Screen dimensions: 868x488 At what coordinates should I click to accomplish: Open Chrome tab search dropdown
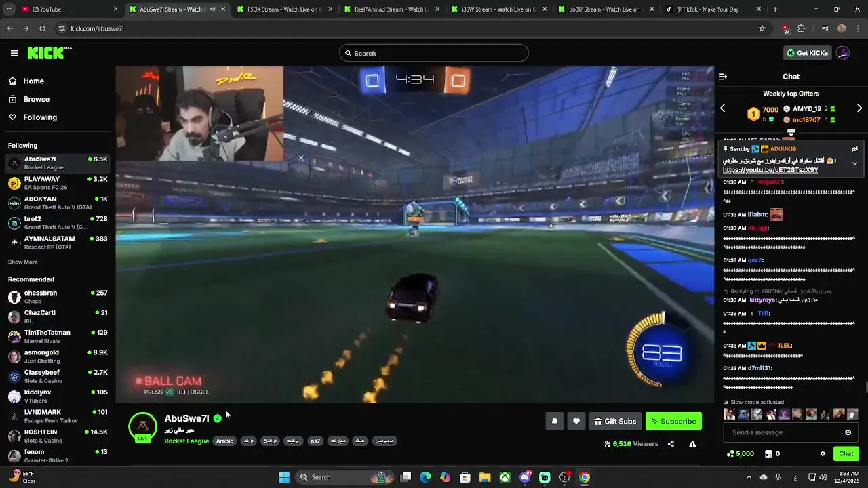click(10, 9)
